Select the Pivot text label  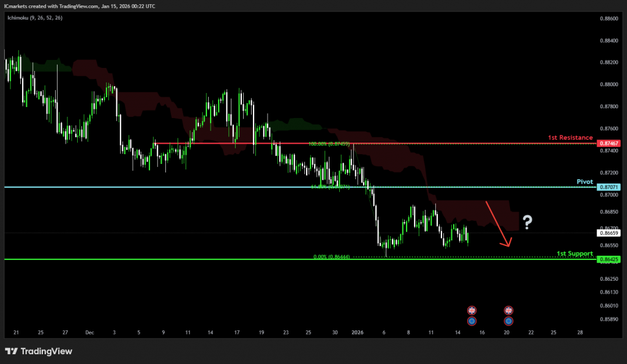click(x=585, y=182)
